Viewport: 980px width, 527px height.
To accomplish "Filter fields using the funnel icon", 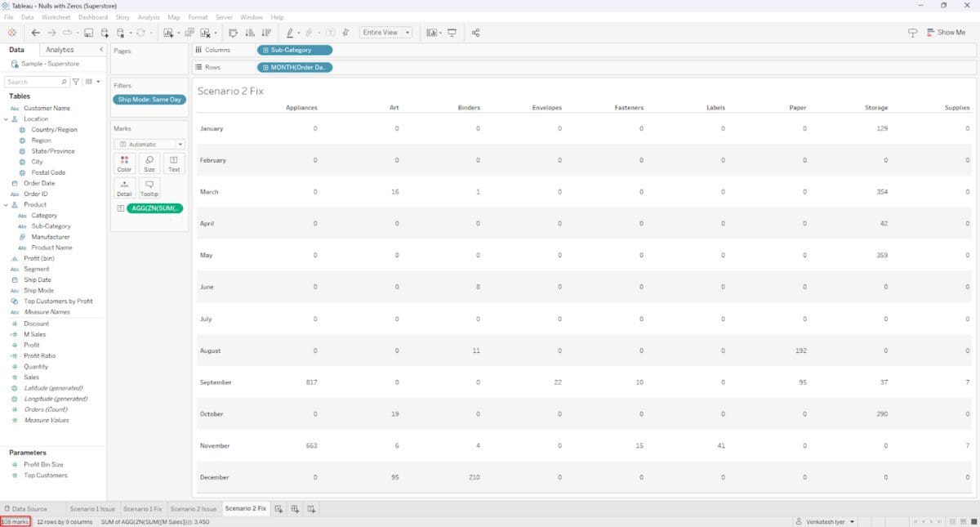I will point(76,82).
